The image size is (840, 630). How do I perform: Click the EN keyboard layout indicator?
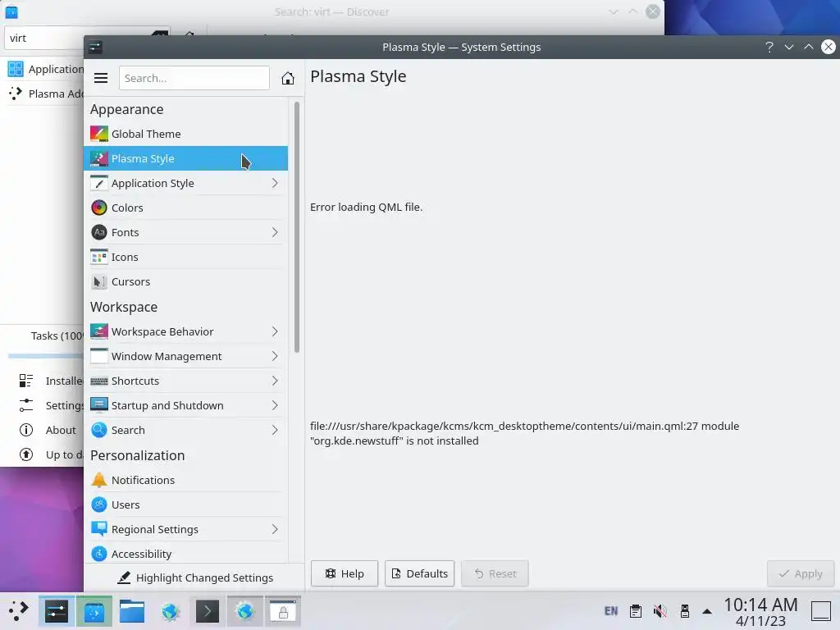(610, 611)
